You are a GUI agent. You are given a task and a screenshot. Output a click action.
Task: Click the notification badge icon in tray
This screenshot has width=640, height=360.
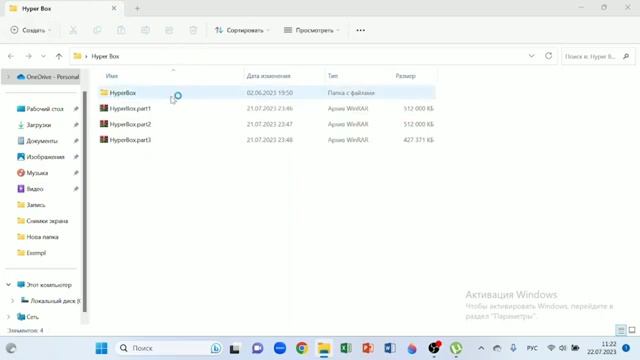point(626,348)
